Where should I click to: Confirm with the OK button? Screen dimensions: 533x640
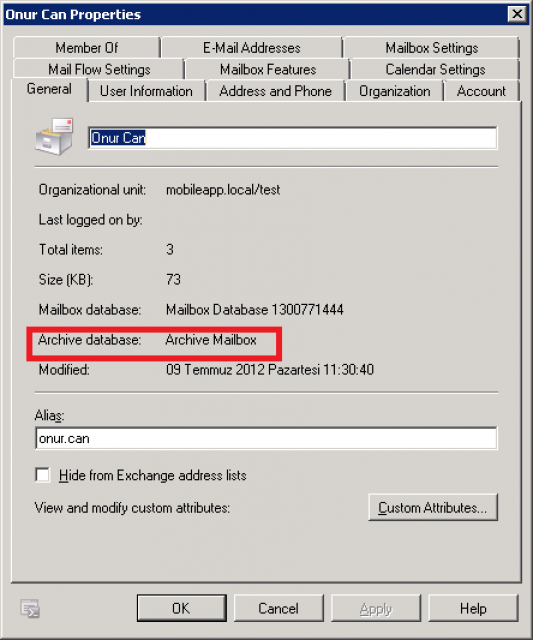[182, 608]
